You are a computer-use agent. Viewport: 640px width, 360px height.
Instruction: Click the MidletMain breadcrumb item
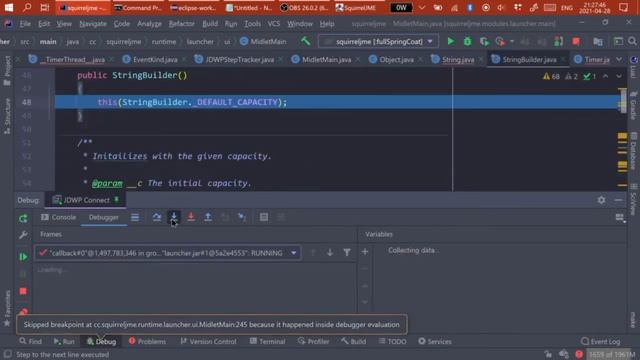point(263,41)
